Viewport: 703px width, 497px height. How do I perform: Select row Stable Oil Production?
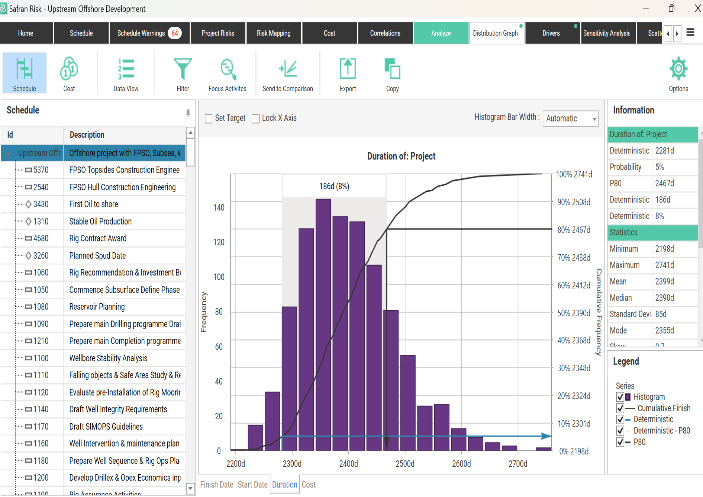[x=93, y=221]
